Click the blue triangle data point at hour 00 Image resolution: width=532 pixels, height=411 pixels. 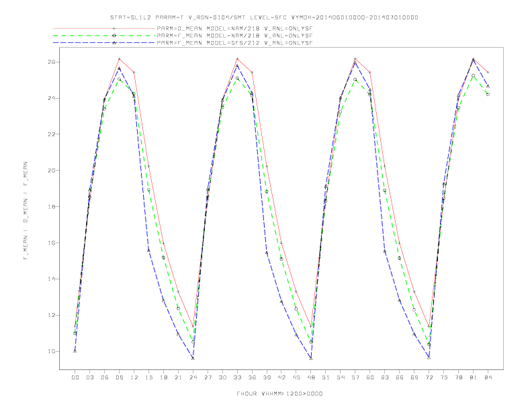tap(75, 351)
